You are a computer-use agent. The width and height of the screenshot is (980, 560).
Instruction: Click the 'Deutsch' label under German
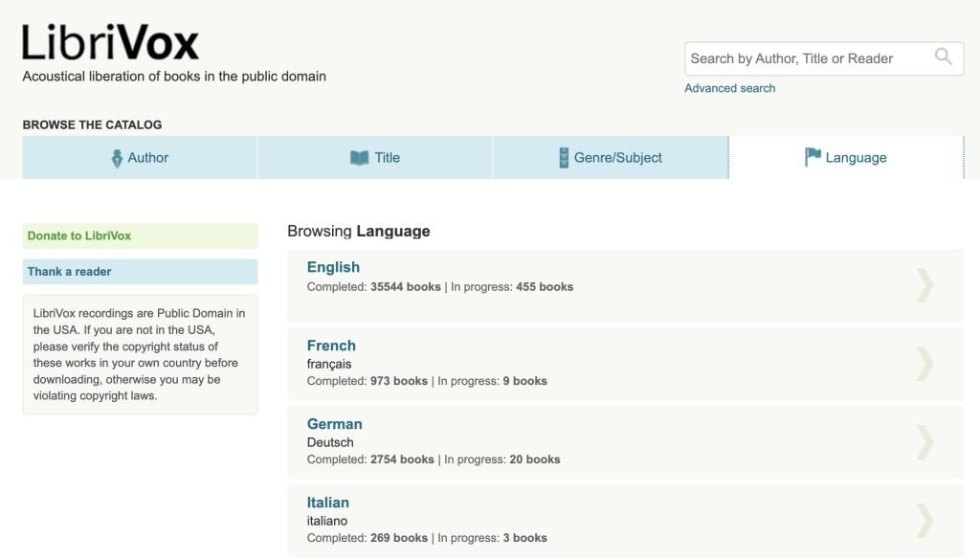click(330, 442)
